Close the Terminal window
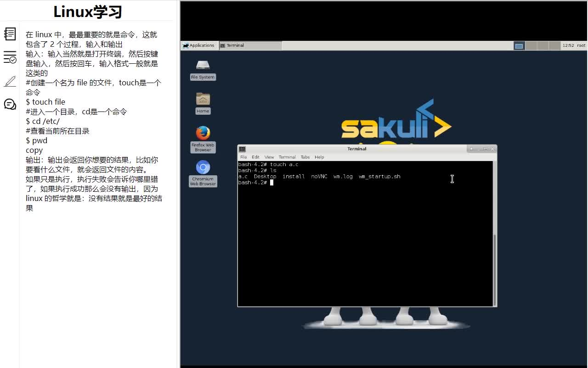 pyautogui.click(x=492, y=149)
